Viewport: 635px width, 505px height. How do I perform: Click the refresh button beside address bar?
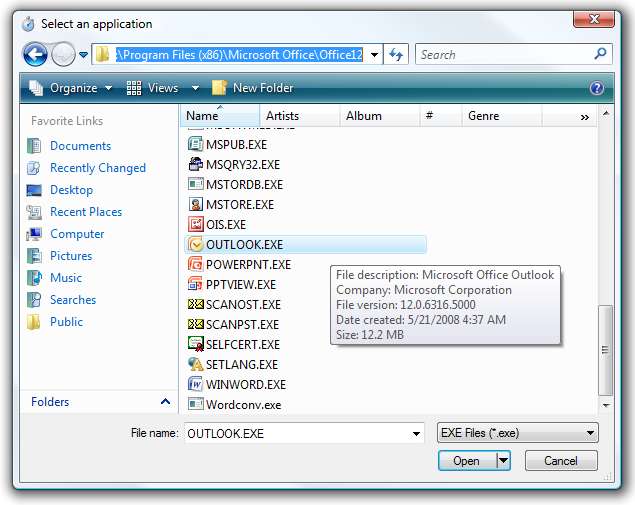[397, 55]
